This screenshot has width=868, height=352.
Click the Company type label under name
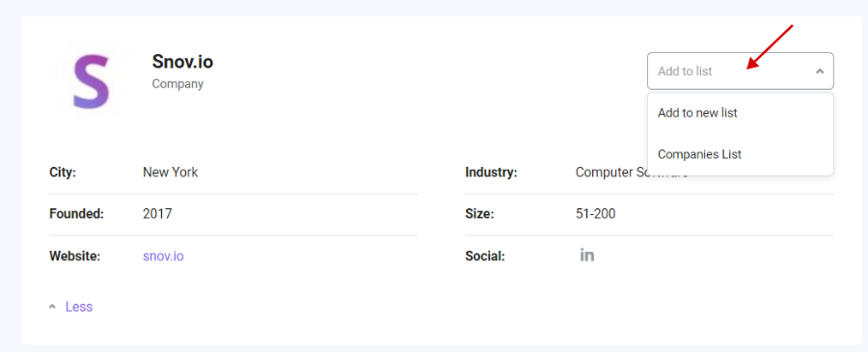(x=177, y=84)
